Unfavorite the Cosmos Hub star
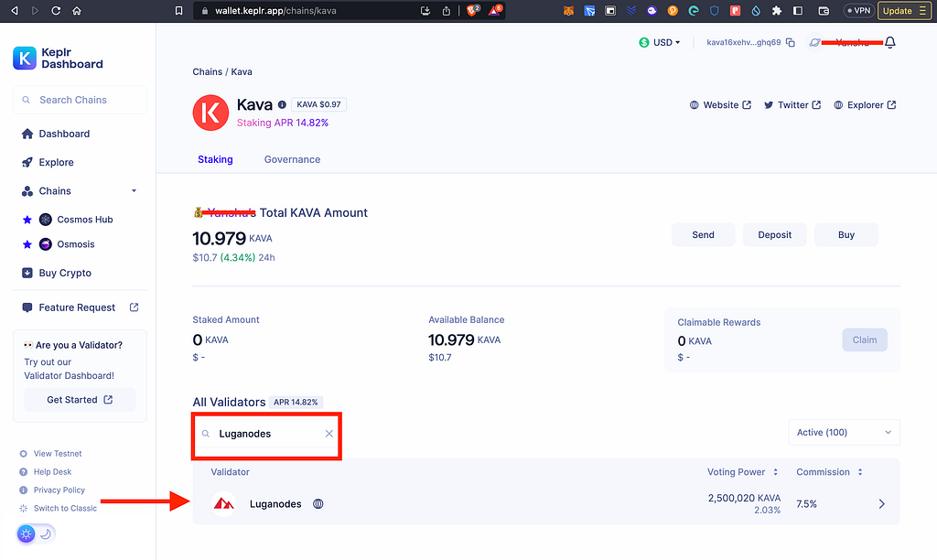The width and height of the screenshot is (937, 560). [27, 220]
